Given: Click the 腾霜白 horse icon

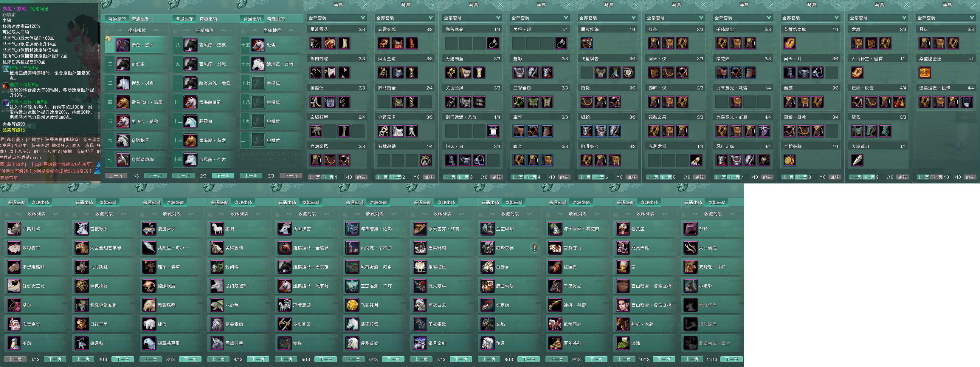Looking at the screenshot, I should pyautogui.click(x=190, y=121).
